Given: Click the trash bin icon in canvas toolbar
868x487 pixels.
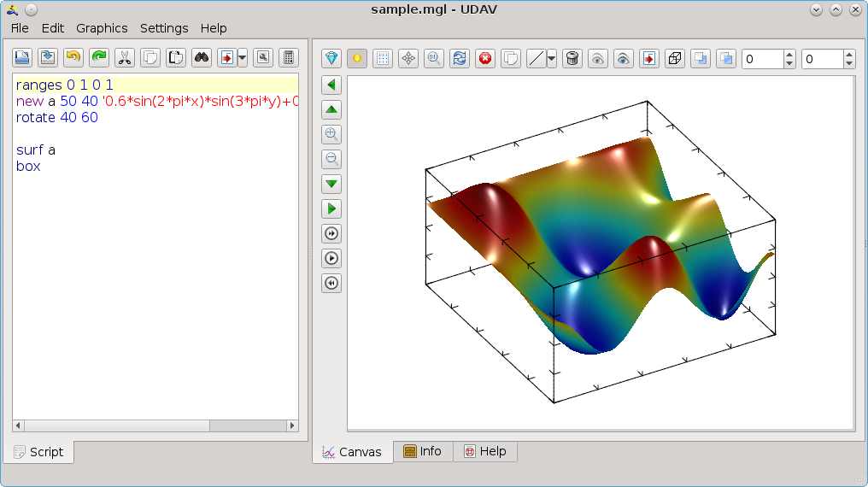Looking at the screenshot, I should click(572, 59).
